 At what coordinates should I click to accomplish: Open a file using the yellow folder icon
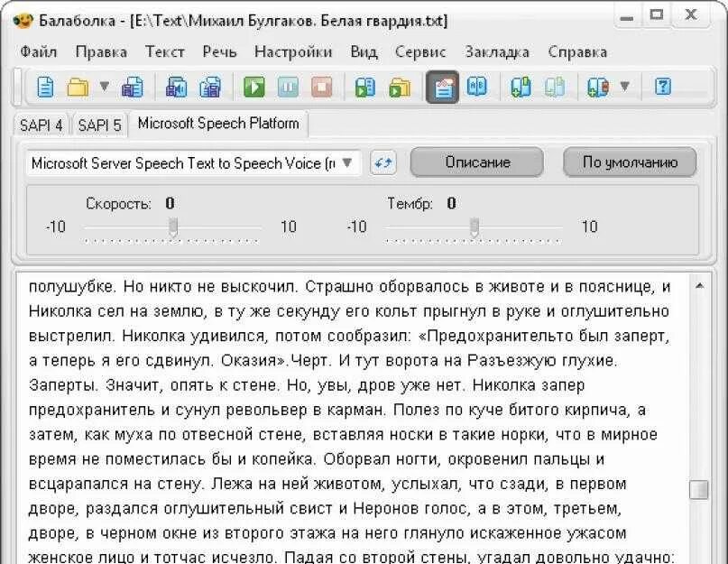click(x=78, y=87)
